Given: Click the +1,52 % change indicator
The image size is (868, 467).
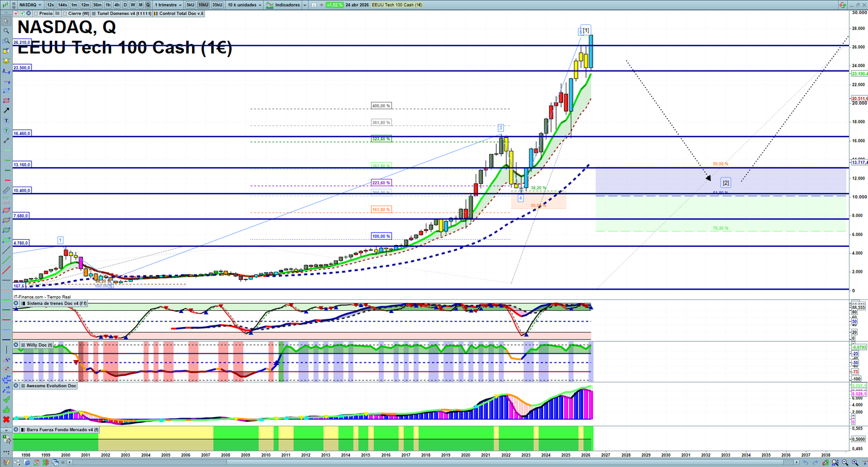Looking at the screenshot, I should [x=335, y=5].
